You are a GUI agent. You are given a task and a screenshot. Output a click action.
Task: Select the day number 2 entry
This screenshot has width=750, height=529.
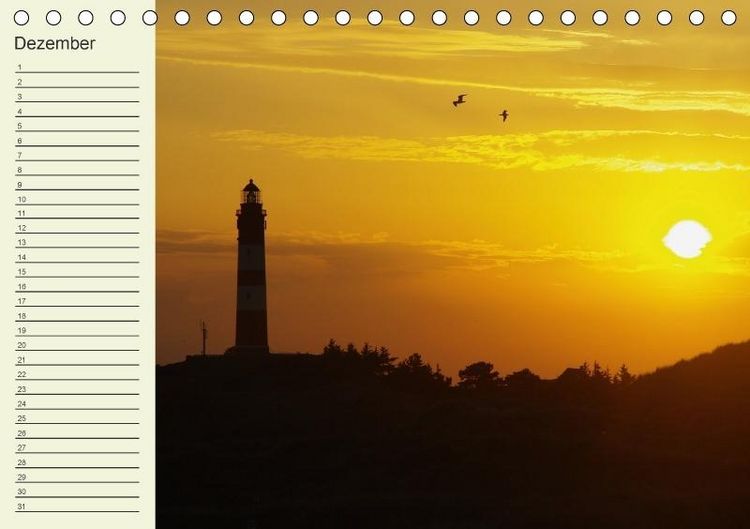[77, 82]
